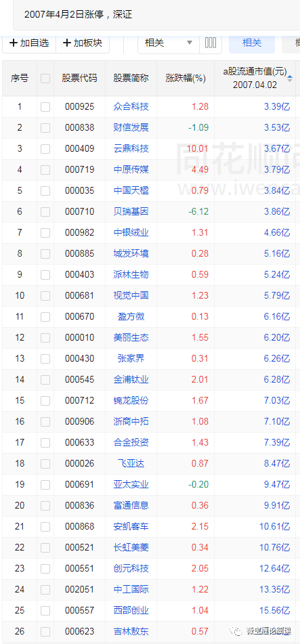Open stock link 张家界

click(x=131, y=358)
